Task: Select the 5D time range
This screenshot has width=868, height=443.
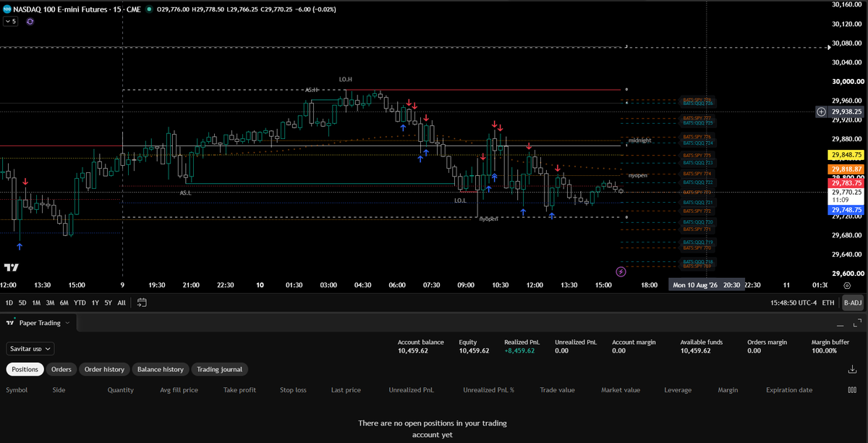Action: point(22,303)
